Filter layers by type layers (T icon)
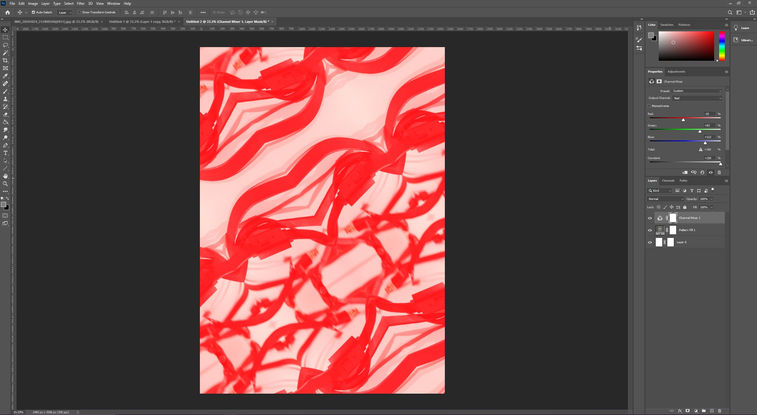 click(692, 191)
